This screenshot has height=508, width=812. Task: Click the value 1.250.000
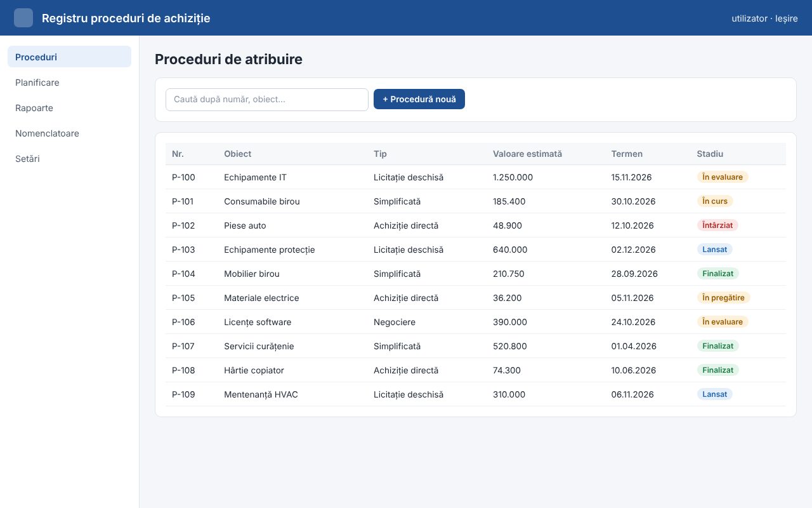pyautogui.click(x=513, y=177)
